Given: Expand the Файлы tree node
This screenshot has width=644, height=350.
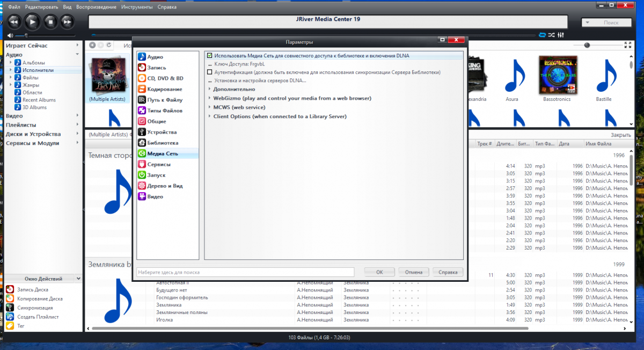Looking at the screenshot, I should point(10,78).
